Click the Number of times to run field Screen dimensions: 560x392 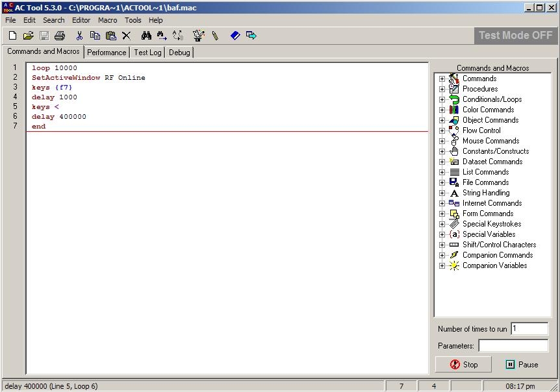pyautogui.click(x=529, y=329)
